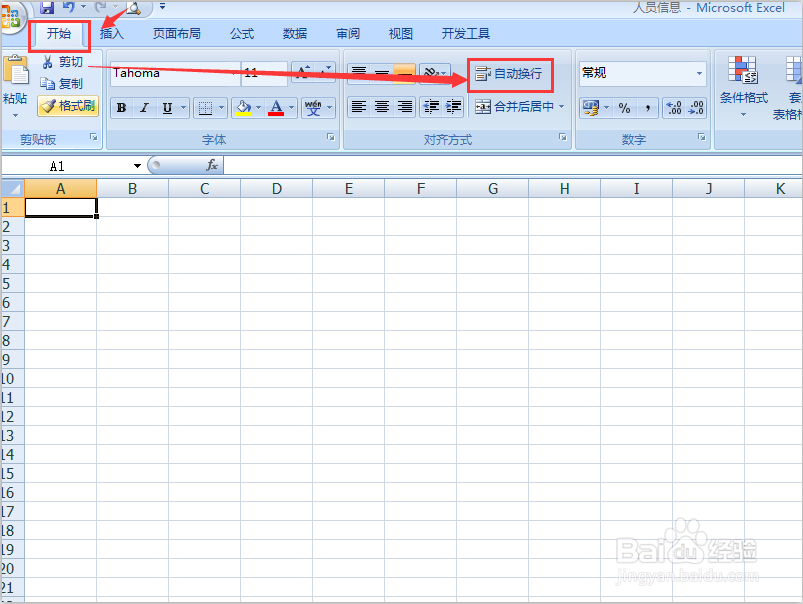Click the Save icon in quick access toolbar
This screenshot has height=604, width=803.
(47, 7)
